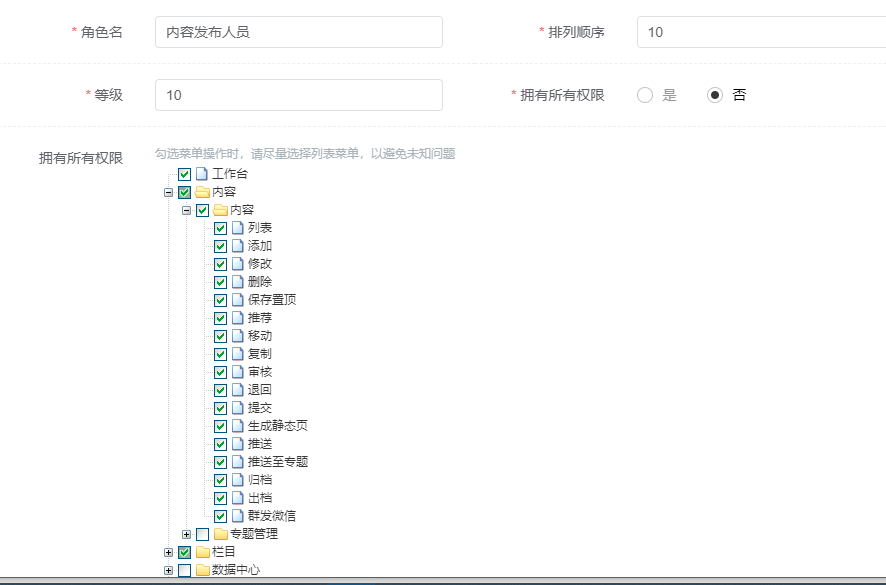Click the 等级 input field
886x585 pixels.
[x=298, y=95]
